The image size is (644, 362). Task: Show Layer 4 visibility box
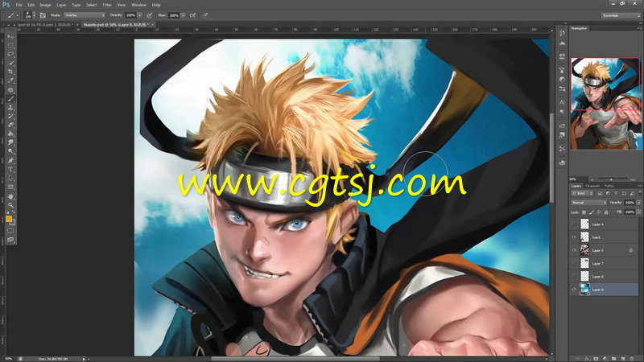(574, 224)
